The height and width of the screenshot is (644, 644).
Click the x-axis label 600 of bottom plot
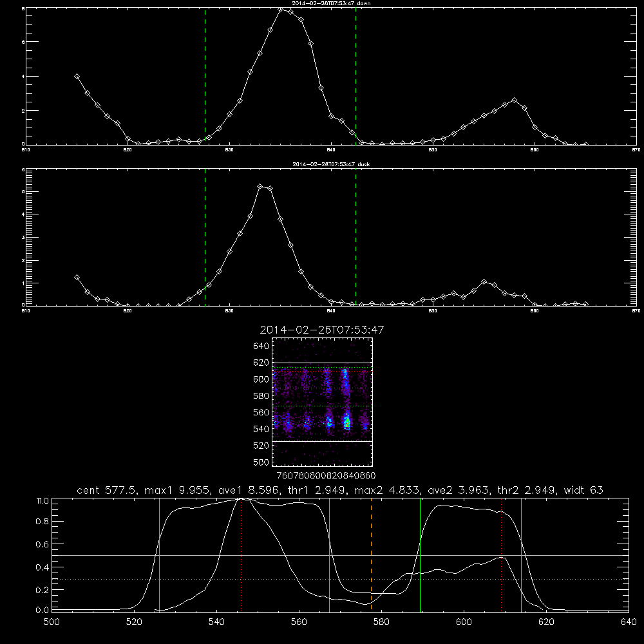pyautogui.click(x=464, y=622)
